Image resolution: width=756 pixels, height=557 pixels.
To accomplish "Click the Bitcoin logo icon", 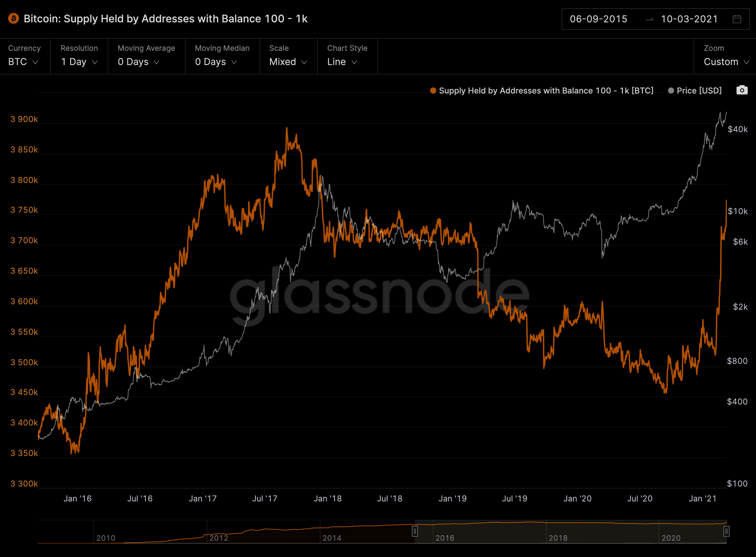I will click(x=14, y=18).
